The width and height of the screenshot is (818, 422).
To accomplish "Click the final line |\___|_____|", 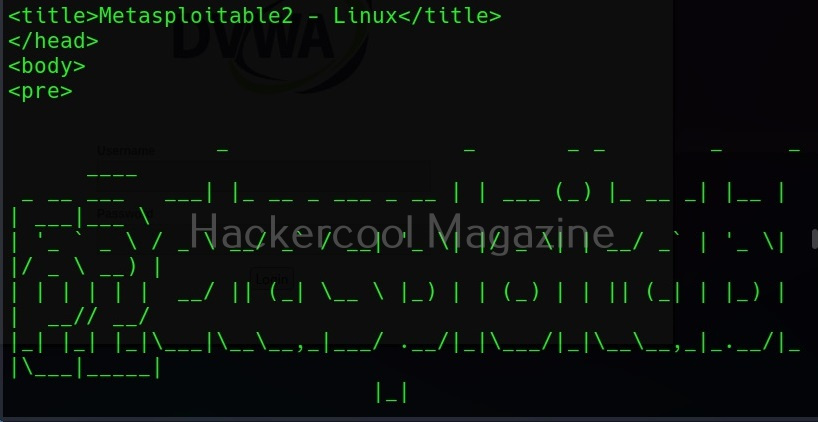I will click(x=85, y=369).
